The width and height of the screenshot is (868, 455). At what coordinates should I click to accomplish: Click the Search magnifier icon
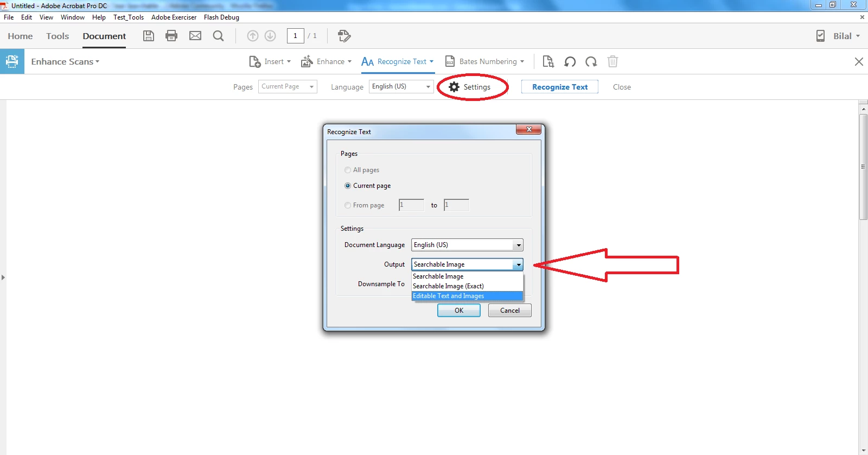(x=218, y=36)
